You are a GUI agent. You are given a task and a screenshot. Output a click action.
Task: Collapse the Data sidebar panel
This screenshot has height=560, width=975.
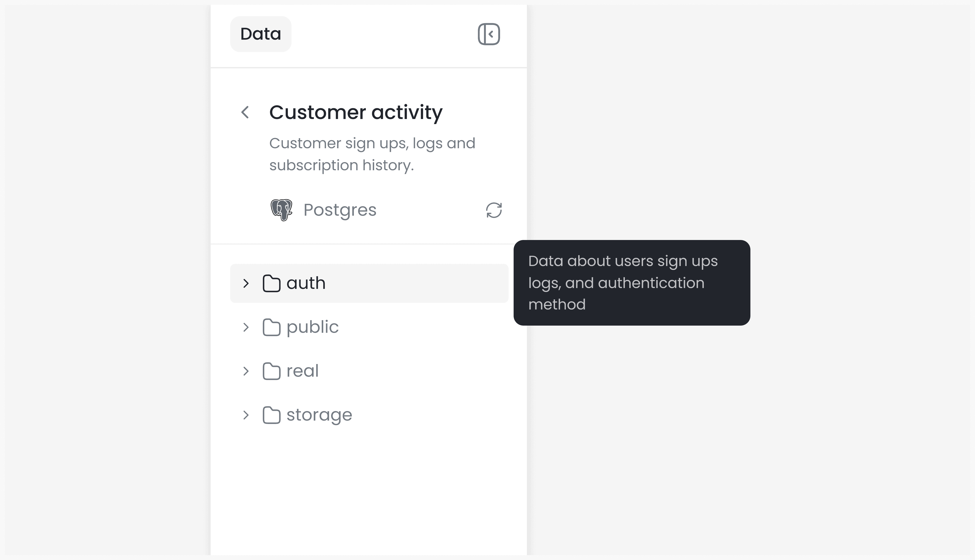(x=489, y=34)
